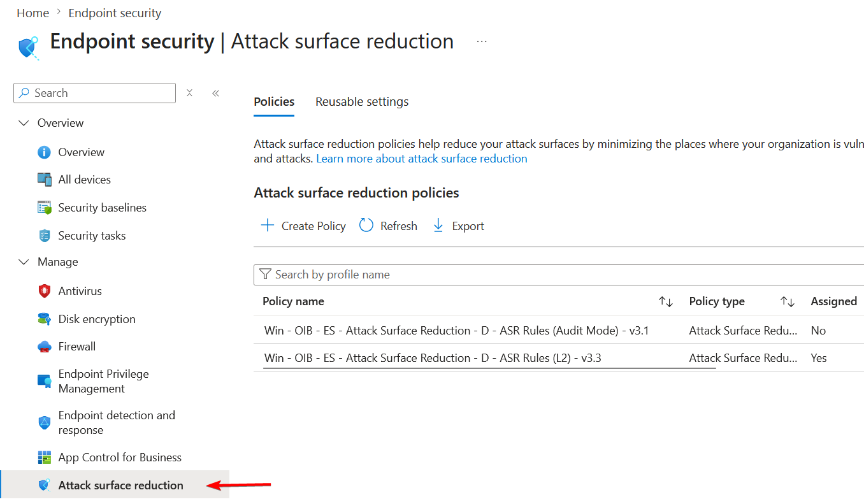Click the Security baselines icon
This screenshot has width=864, height=504.
click(x=44, y=208)
